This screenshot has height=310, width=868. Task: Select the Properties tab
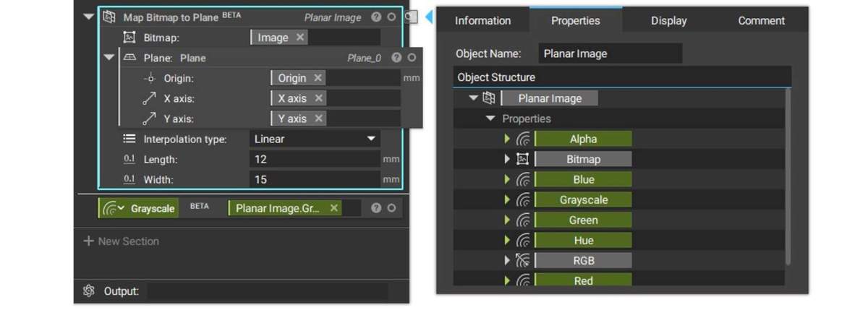pyautogui.click(x=576, y=20)
